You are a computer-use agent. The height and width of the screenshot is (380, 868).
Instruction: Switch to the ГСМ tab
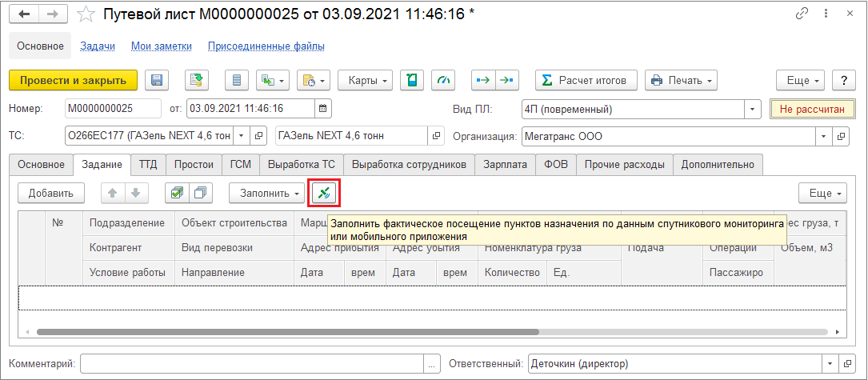240,165
